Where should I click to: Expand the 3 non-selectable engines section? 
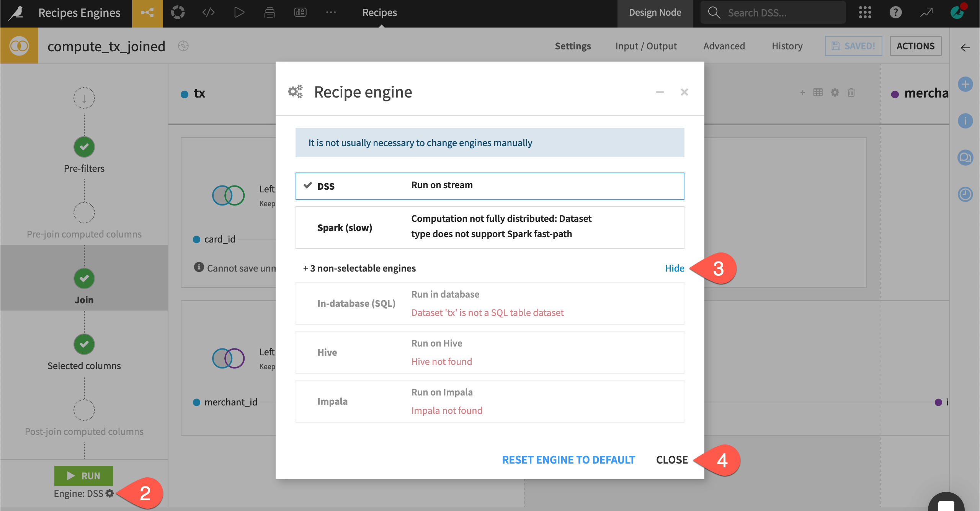click(x=359, y=268)
